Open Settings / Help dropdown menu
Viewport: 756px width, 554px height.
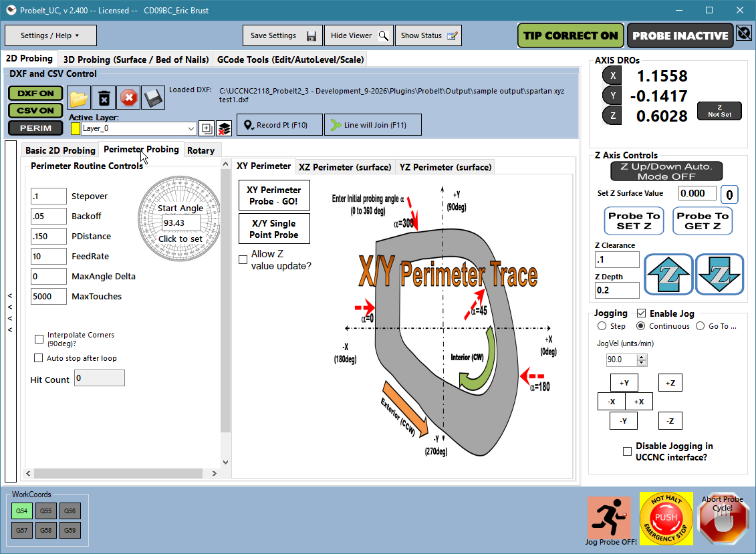[x=50, y=35]
